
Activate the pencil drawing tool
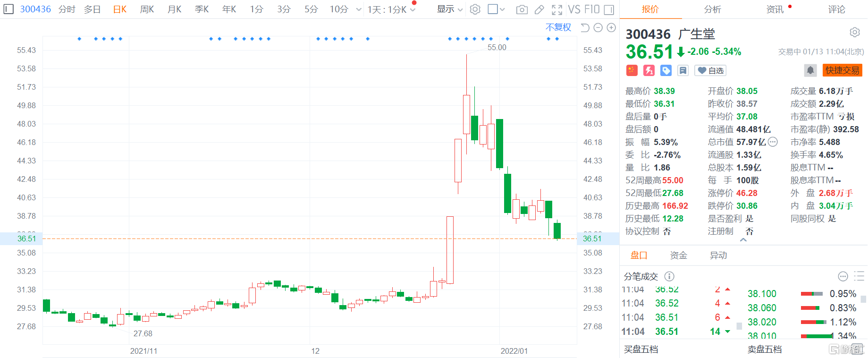[x=539, y=9]
